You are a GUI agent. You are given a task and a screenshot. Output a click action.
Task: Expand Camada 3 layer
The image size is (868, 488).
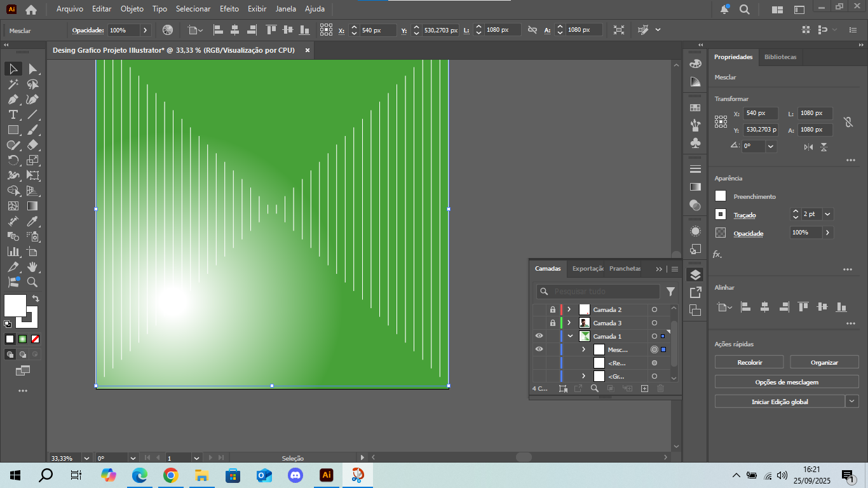click(x=569, y=323)
